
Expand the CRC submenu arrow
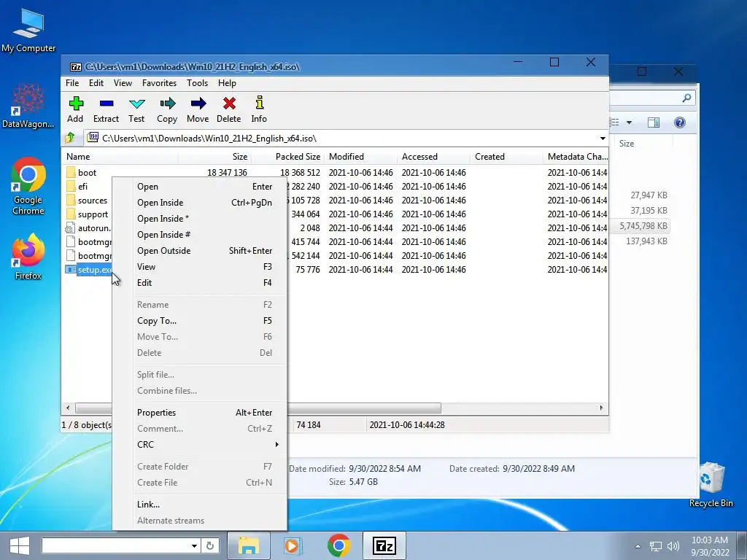click(276, 444)
